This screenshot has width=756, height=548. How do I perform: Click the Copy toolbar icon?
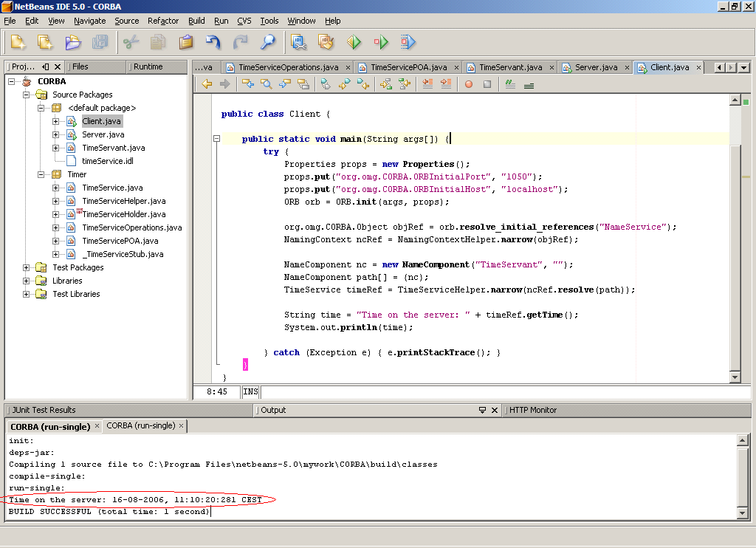click(x=158, y=42)
